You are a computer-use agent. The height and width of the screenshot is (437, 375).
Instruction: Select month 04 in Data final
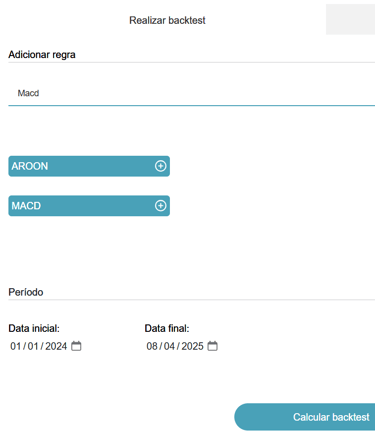click(x=169, y=346)
